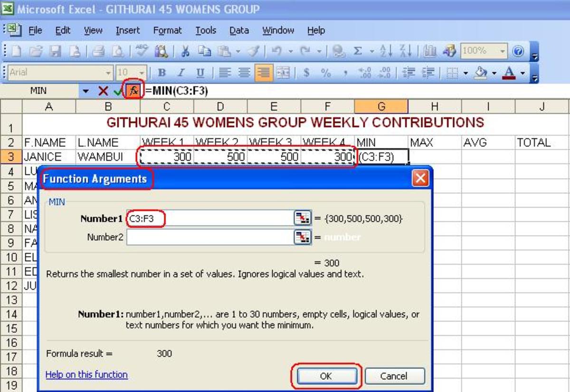Click the red X cancel formula icon
The image size is (570, 392).
pos(103,91)
